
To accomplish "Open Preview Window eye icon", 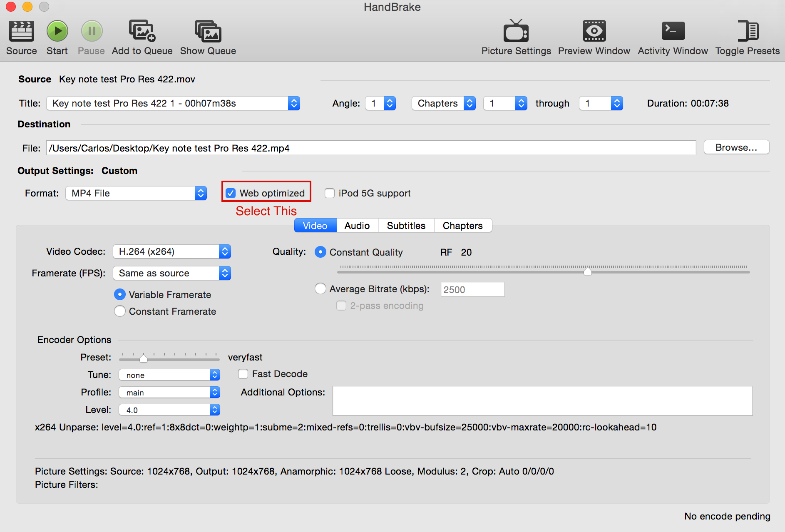I will [594, 31].
